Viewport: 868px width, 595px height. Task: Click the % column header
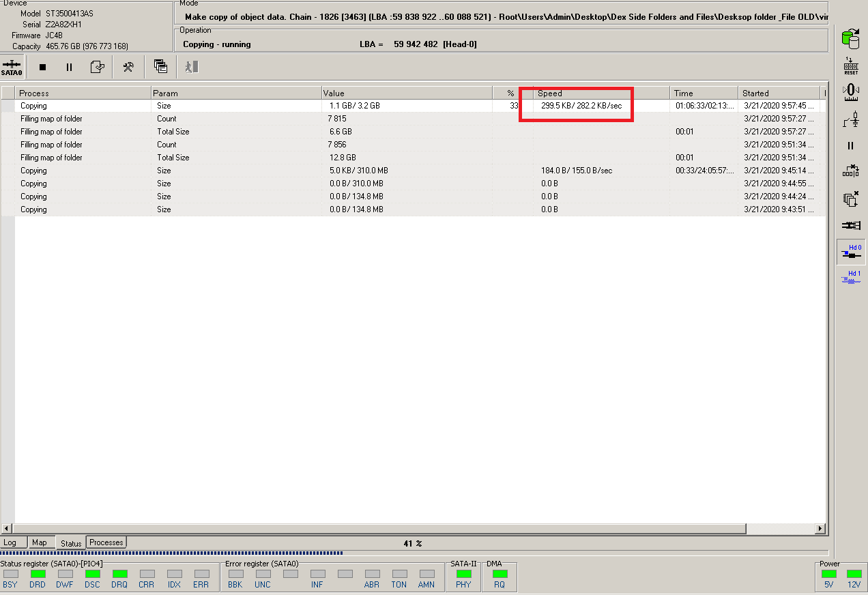pos(513,93)
